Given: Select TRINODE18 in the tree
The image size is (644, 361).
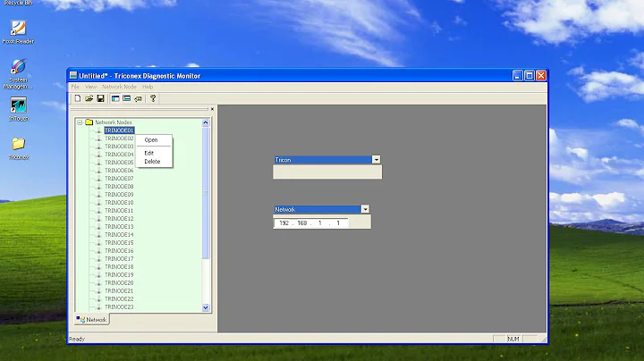Looking at the screenshot, I should click(x=119, y=266).
